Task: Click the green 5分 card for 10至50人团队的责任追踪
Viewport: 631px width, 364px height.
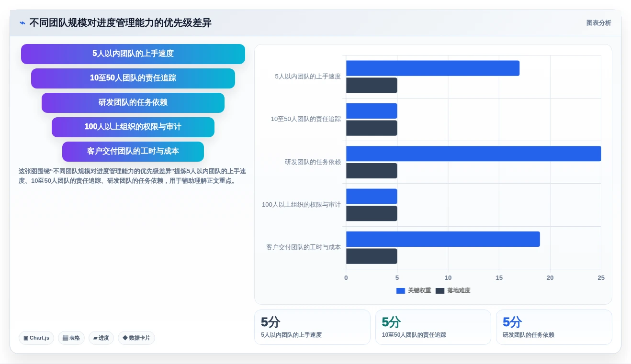Action: click(433, 327)
